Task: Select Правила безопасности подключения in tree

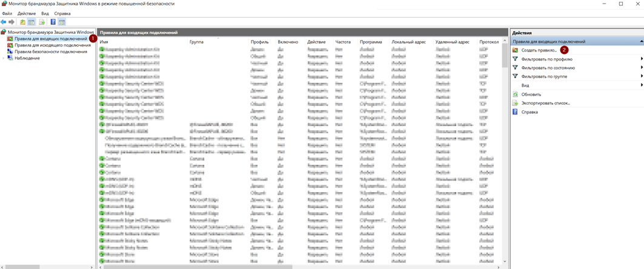Action: click(x=50, y=51)
